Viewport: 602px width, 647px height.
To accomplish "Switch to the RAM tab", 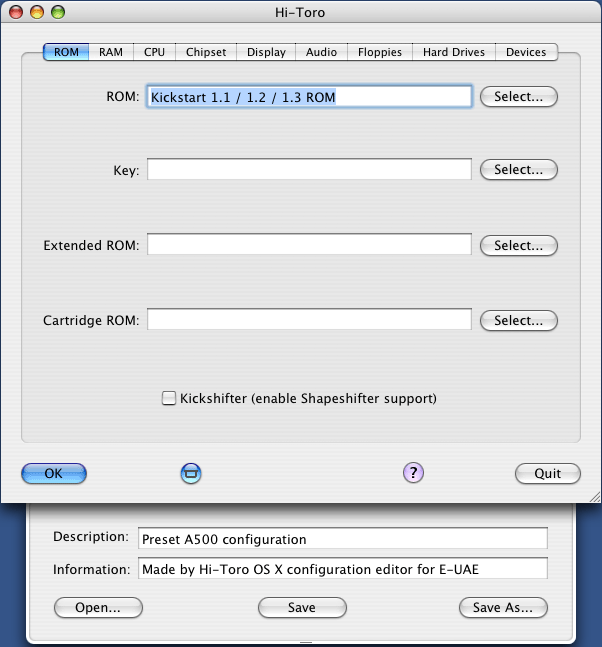I will tap(111, 52).
